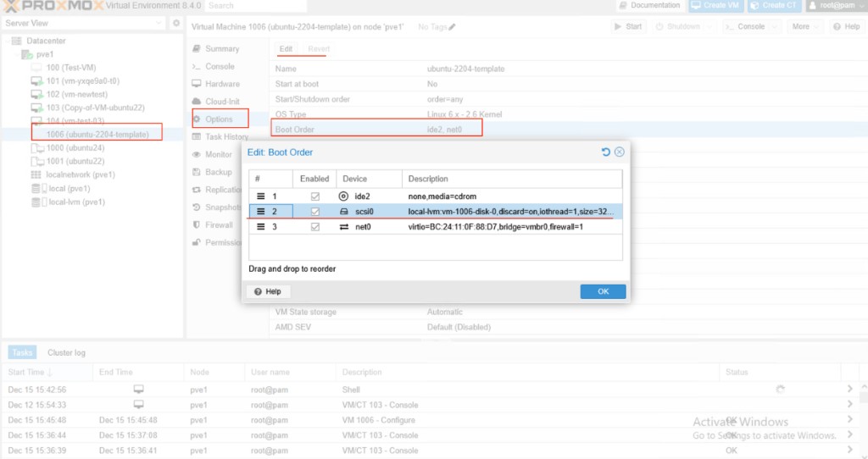This screenshot has width=868, height=459.
Task: Open the root@pam user menu
Action: pyautogui.click(x=836, y=6)
